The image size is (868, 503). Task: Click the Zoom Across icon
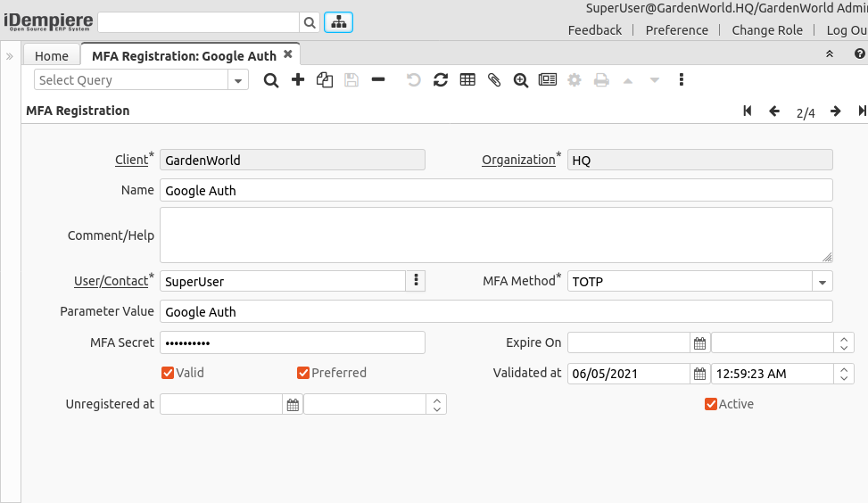pyautogui.click(x=521, y=80)
